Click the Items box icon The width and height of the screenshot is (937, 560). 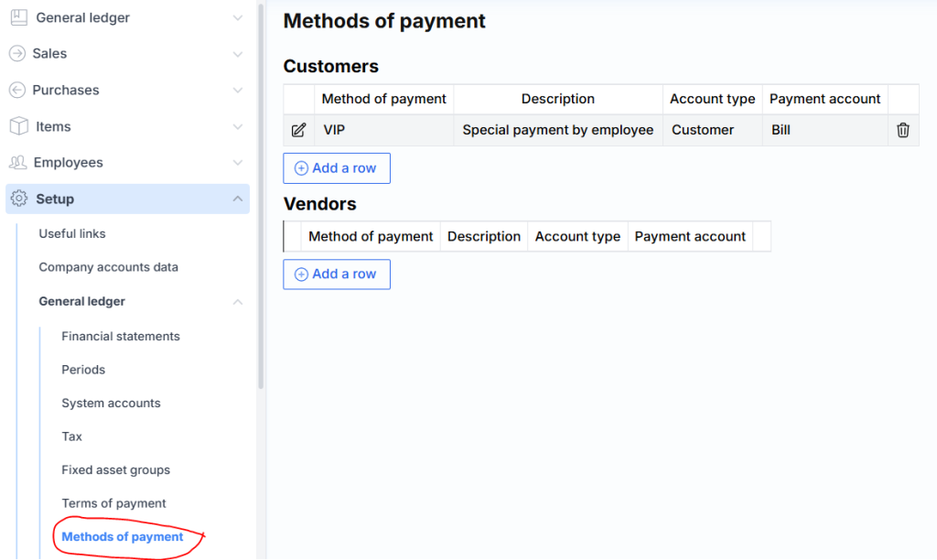pos(18,126)
